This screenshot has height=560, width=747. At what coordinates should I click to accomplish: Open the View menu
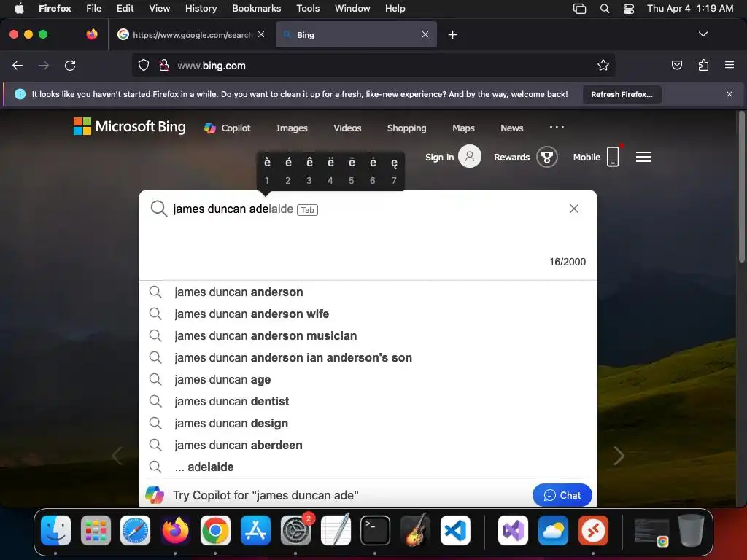(159, 8)
